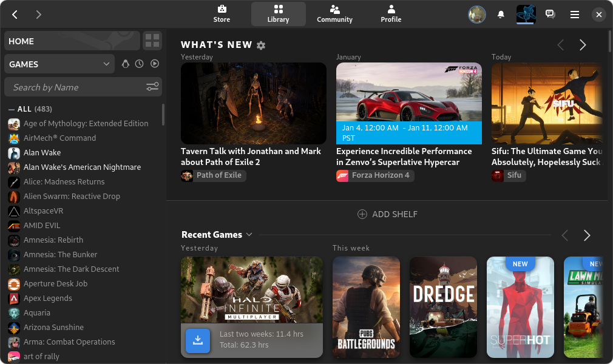
Task: Open Sifu news thumbnail
Action: pyautogui.click(x=547, y=103)
